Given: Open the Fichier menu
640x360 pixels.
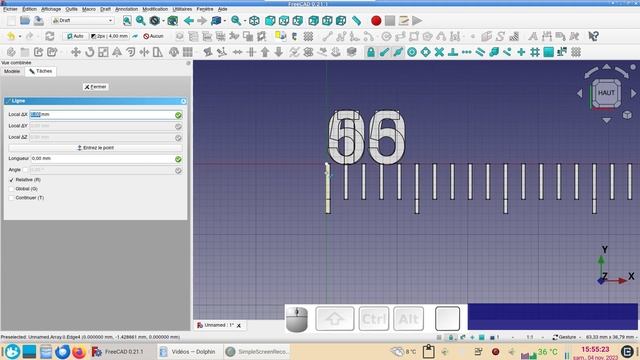Looking at the screenshot, I should click(10, 9).
